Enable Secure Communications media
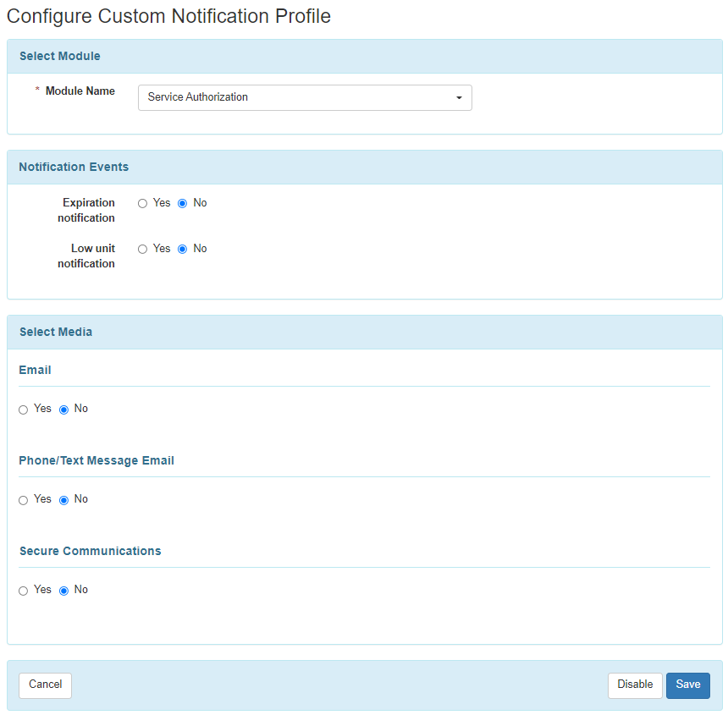Screen dimensions: 728x715 click(x=23, y=591)
